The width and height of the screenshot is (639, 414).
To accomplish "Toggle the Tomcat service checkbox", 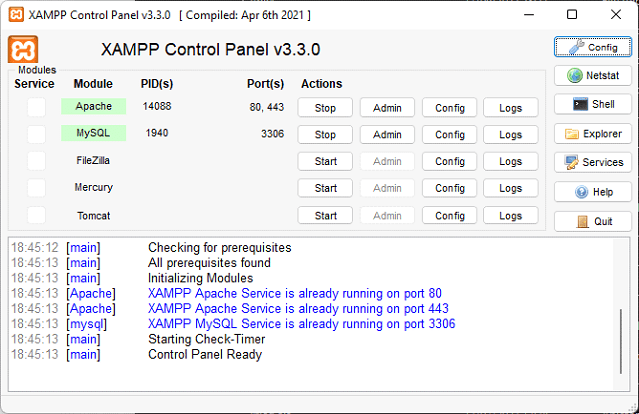I will (x=36, y=215).
